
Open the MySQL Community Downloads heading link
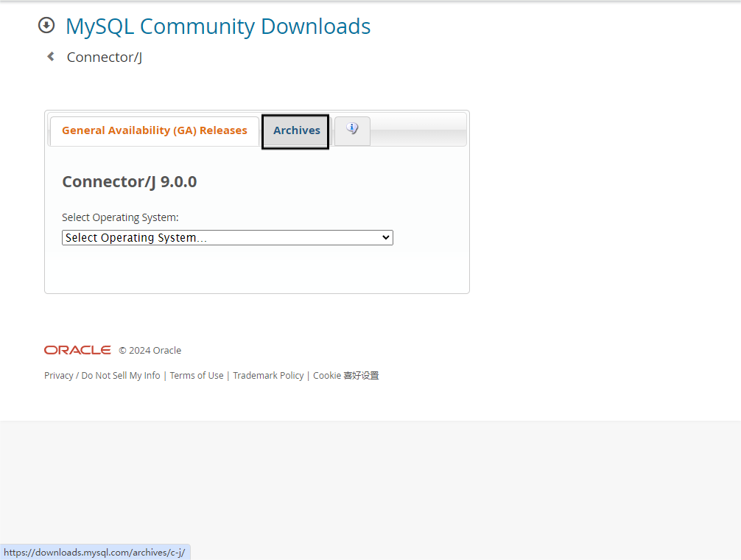pyautogui.click(x=218, y=27)
